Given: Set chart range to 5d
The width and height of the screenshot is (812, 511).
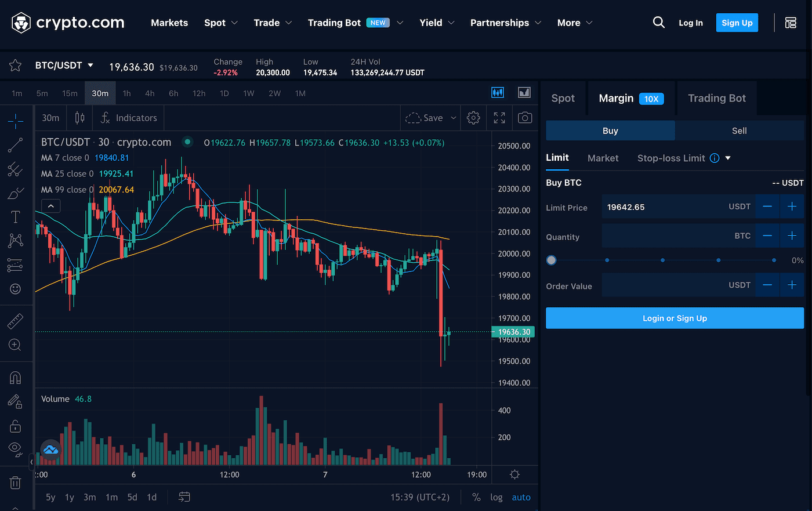Looking at the screenshot, I should (x=132, y=497).
